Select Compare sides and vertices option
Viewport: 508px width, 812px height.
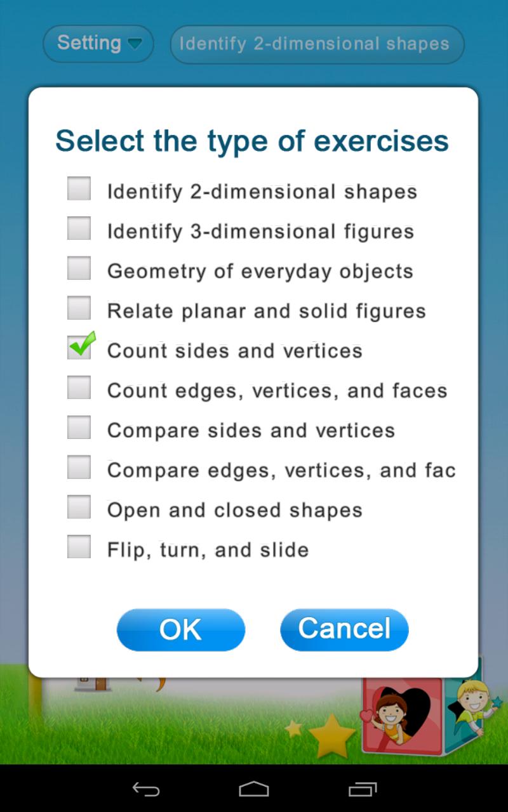point(79,428)
